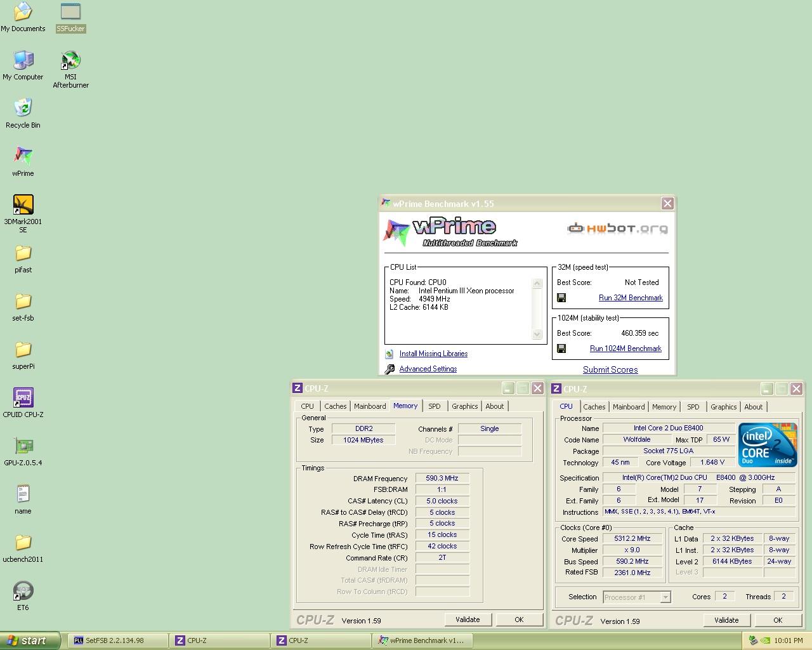Select second CPU-Z taskbar button
This screenshot has width=812, height=650.
[322, 640]
